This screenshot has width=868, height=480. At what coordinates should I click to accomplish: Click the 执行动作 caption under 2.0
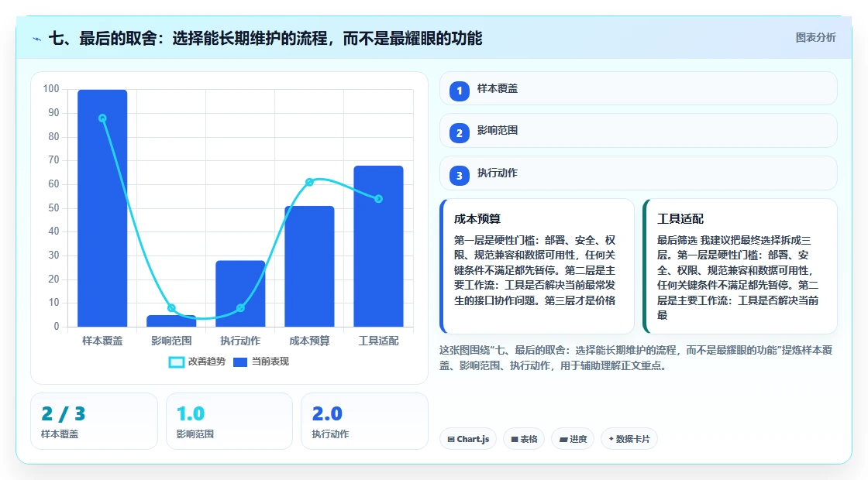(330, 434)
